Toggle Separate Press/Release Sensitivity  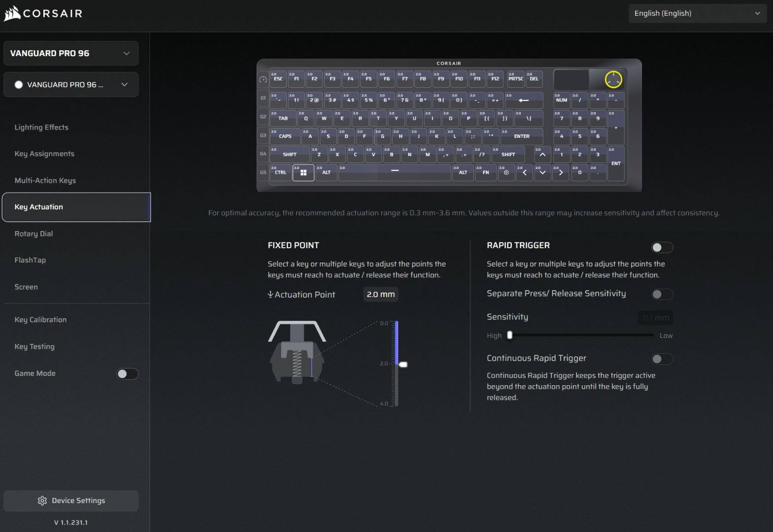pyautogui.click(x=662, y=294)
